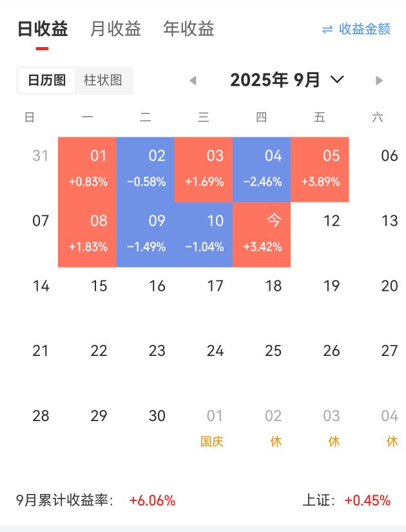Viewport: 406px width, 532px height.
Task: Tap October 01 marked 国庆
Action: (212, 428)
